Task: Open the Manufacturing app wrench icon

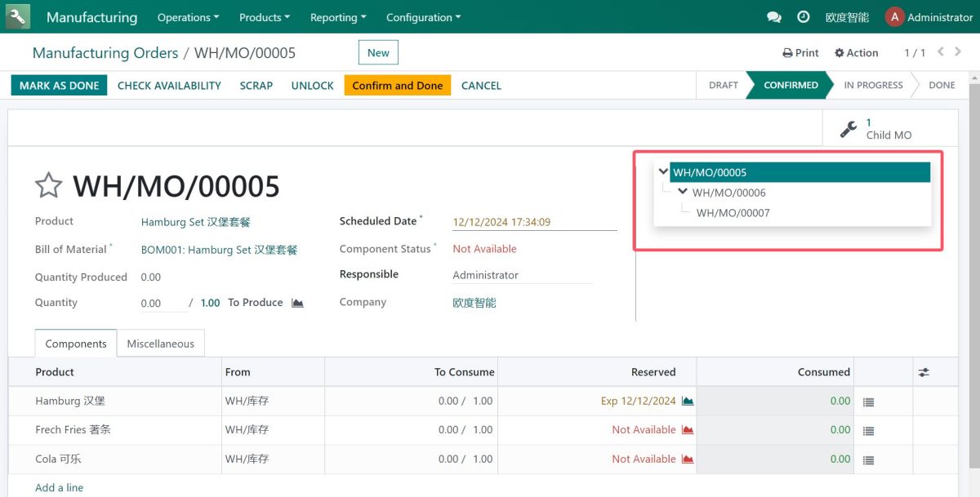Action: click(17, 16)
